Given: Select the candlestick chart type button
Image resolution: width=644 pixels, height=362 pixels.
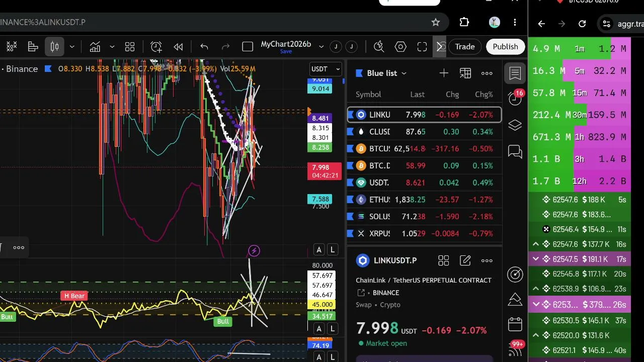Looking at the screenshot, I should tap(55, 47).
